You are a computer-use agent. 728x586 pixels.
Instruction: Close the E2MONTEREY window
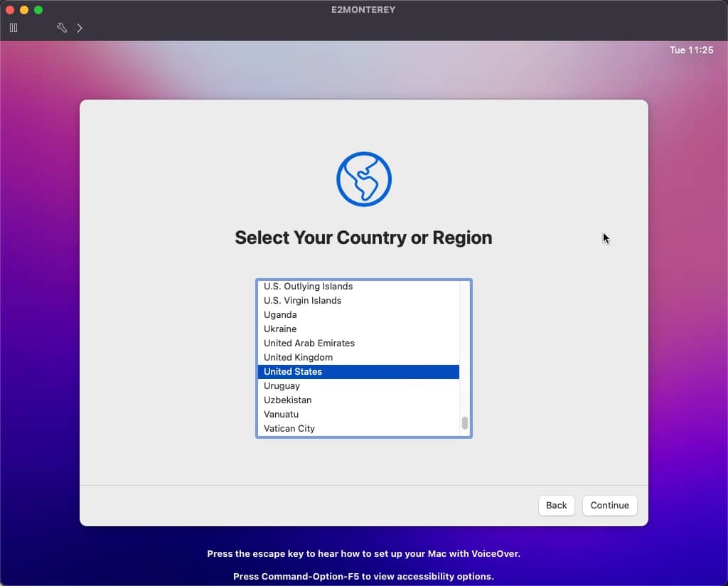10,10
